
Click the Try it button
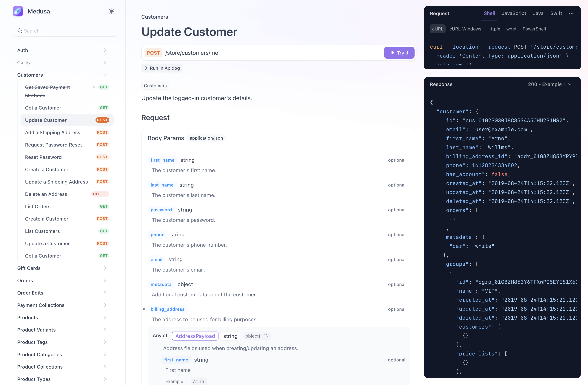click(399, 53)
